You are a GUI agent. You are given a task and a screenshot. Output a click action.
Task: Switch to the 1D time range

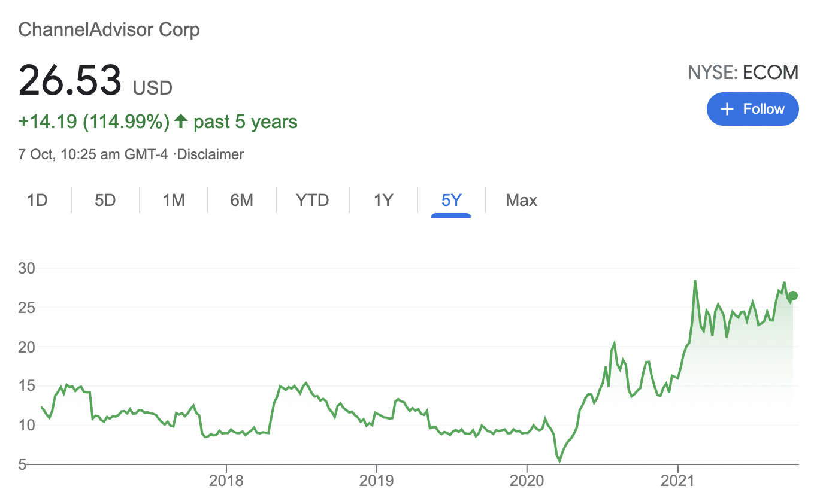coord(37,200)
